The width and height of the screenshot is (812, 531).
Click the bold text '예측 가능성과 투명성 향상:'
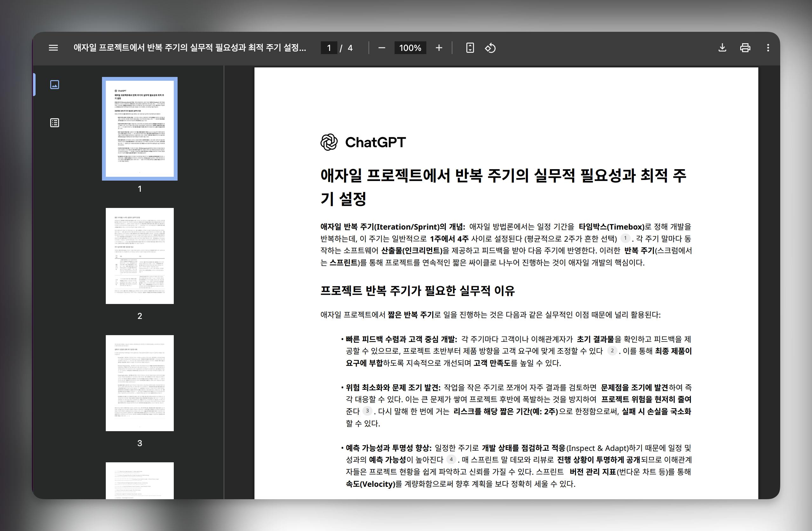pyautogui.click(x=389, y=448)
